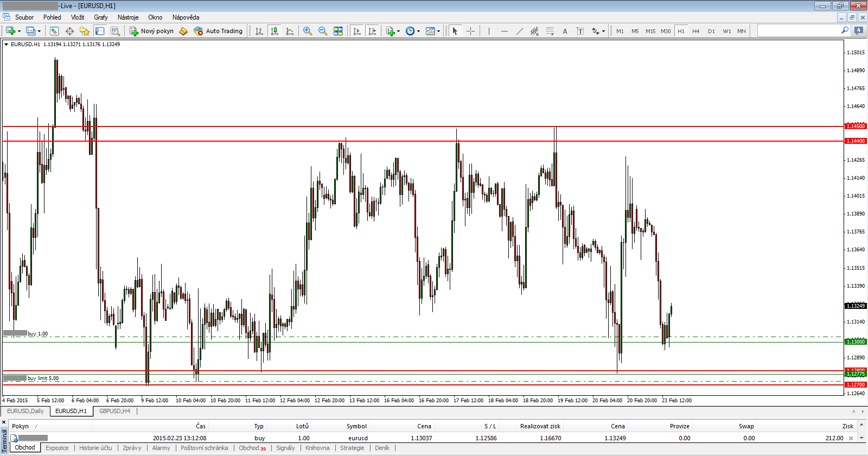The width and height of the screenshot is (868, 456).
Task: Switch the chart to candlesticks
Action: (275, 31)
